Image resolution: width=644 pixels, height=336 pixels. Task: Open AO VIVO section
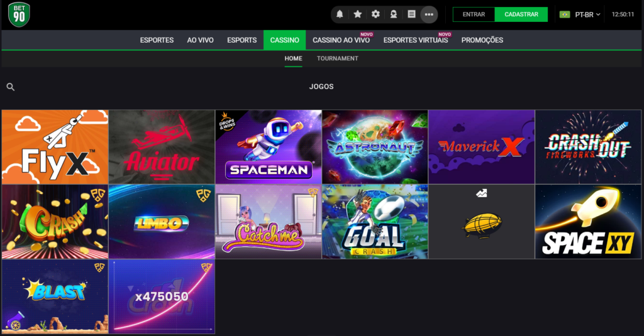pos(200,40)
